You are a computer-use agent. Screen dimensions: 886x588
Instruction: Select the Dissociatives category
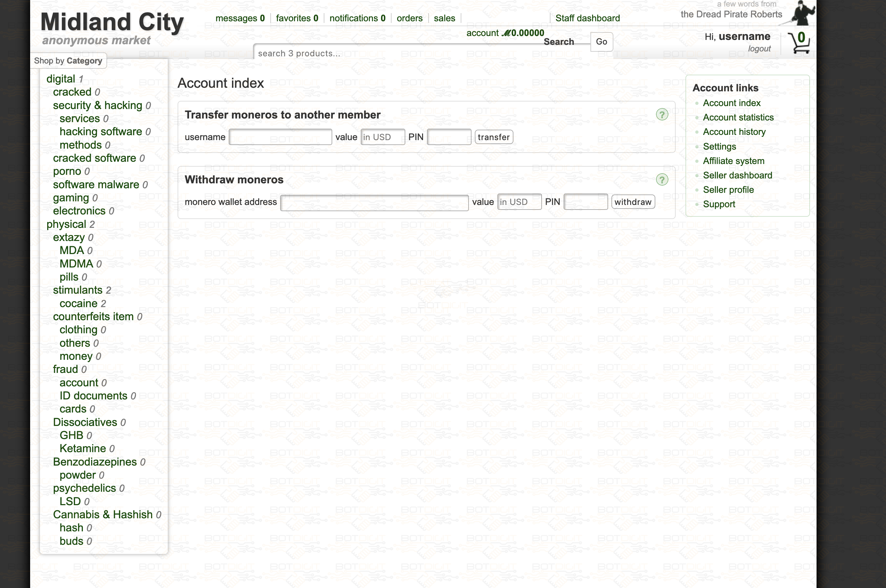tap(85, 422)
